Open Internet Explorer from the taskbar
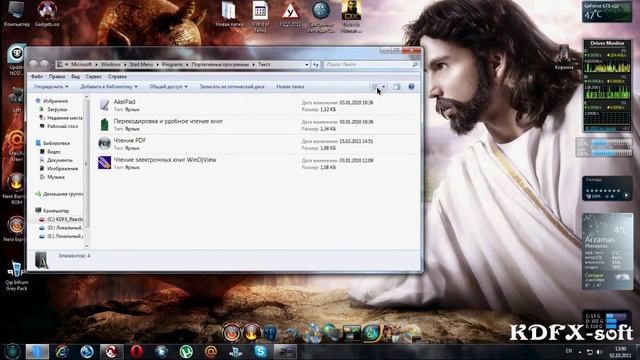 pos(62,351)
